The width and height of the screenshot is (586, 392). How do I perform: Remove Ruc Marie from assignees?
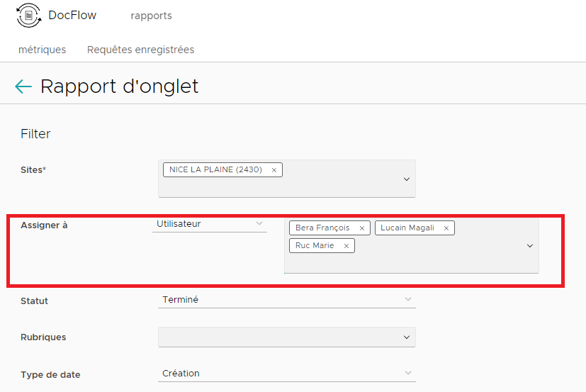[346, 246]
